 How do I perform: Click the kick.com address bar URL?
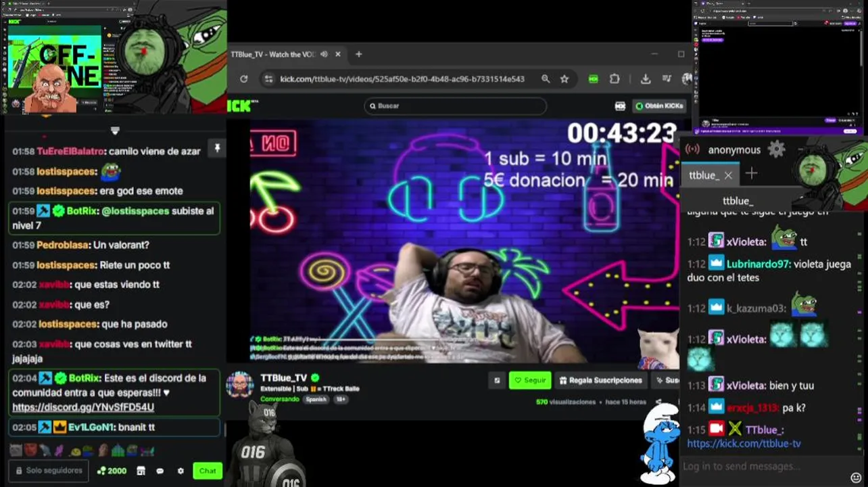tap(402, 79)
